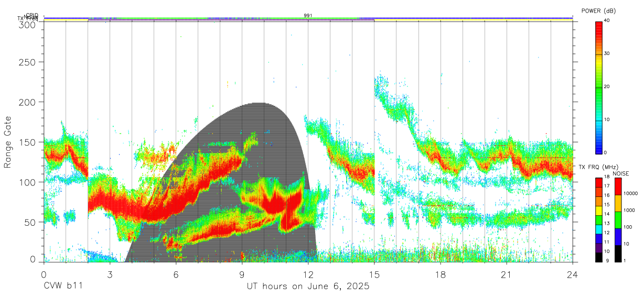The height and width of the screenshot is (297, 644).
Task: Click the blue block in NOISE legend
Action: click(618, 237)
